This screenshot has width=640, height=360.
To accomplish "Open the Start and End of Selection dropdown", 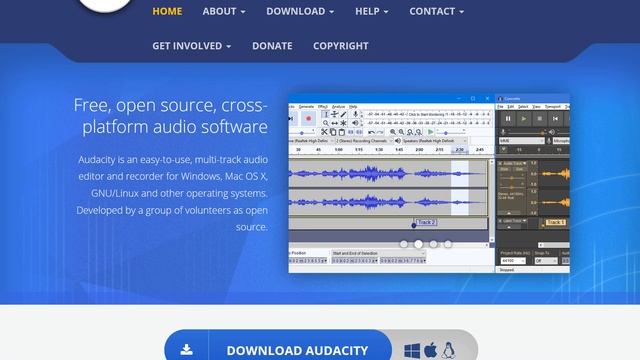I will pyautogui.click(x=378, y=253).
